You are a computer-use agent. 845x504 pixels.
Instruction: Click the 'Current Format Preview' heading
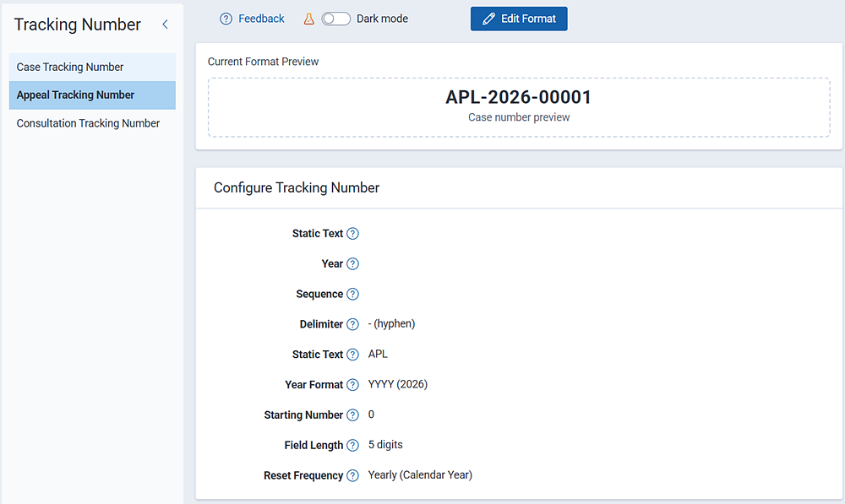263,62
